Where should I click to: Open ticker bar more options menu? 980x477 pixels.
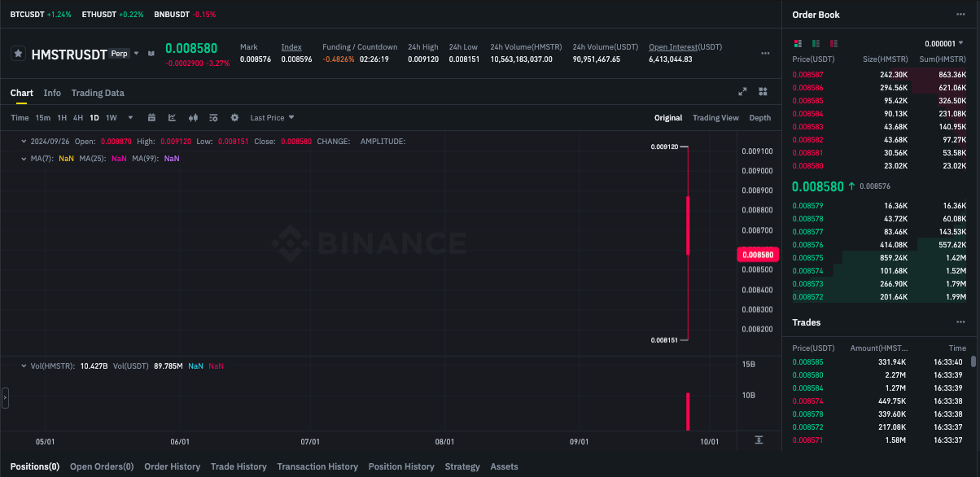(765, 54)
